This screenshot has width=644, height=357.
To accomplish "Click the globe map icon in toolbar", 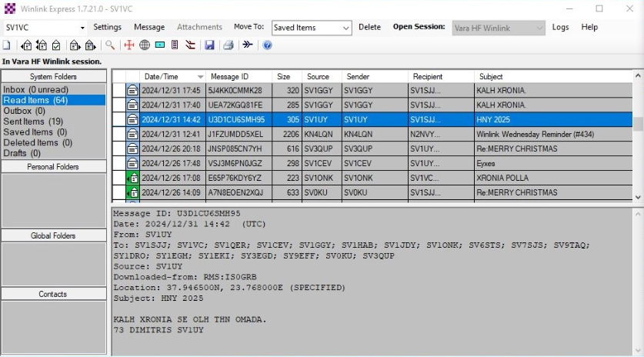I will click(145, 45).
